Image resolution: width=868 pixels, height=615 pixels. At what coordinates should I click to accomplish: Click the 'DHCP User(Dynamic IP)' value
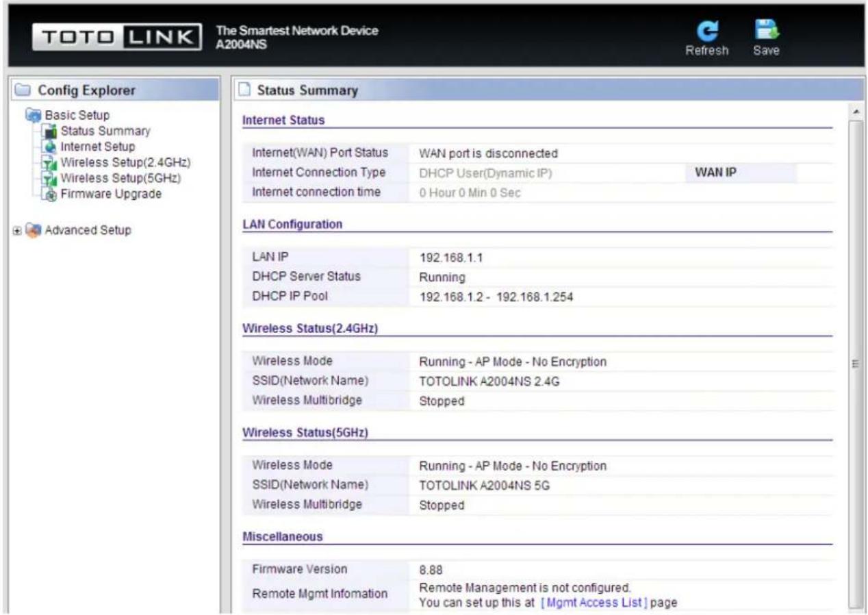click(485, 173)
